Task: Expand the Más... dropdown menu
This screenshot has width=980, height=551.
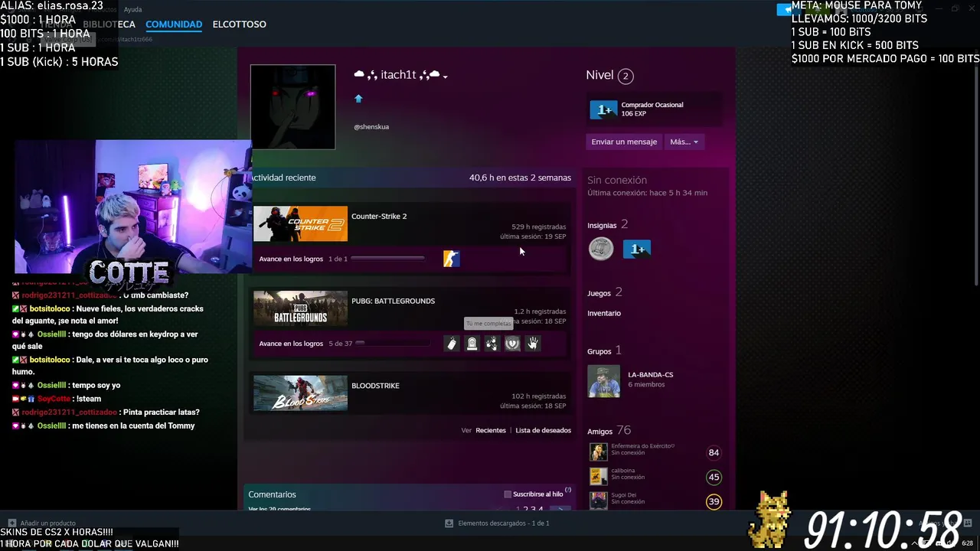Action: tap(684, 142)
